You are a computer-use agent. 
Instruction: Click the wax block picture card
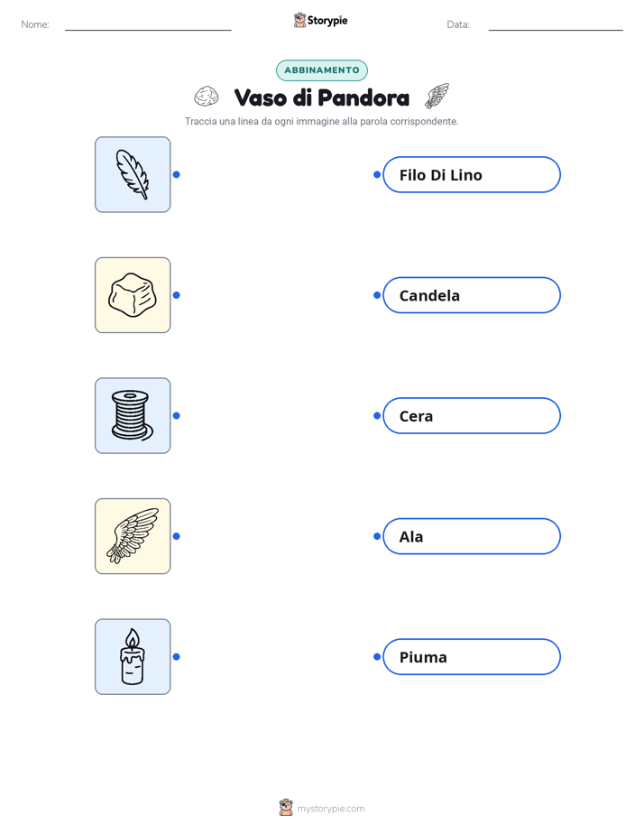tap(133, 295)
